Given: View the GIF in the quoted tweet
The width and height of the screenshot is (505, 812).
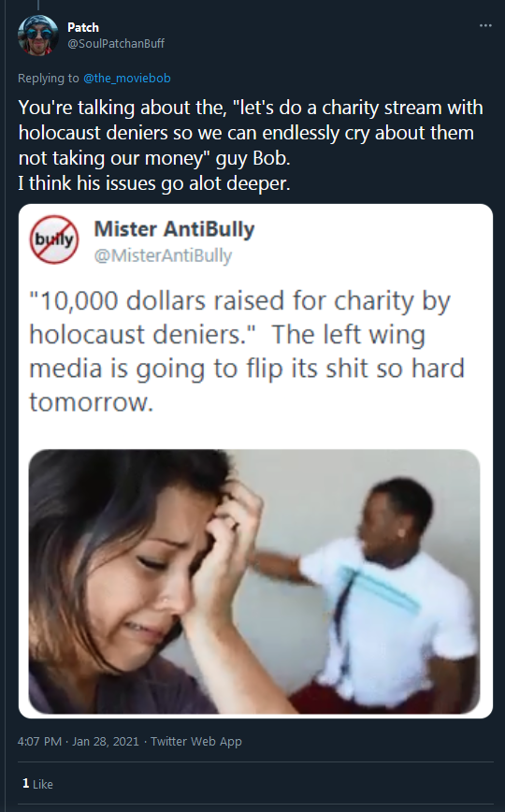Looking at the screenshot, I should 253,582.
